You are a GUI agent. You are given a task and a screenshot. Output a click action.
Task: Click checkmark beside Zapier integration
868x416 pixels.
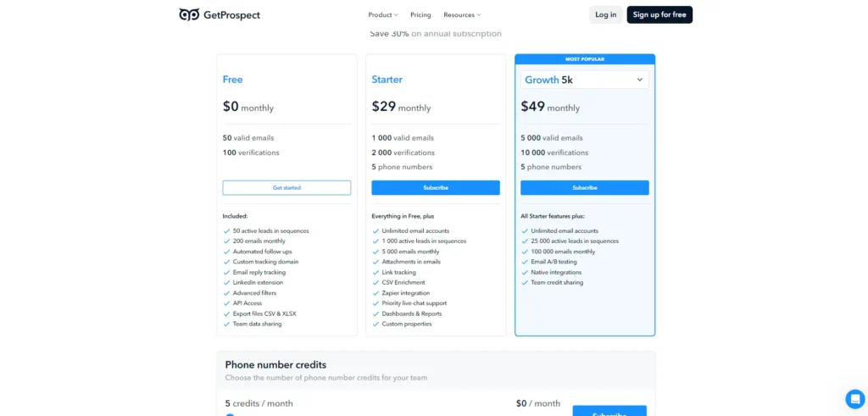coord(376,293)
